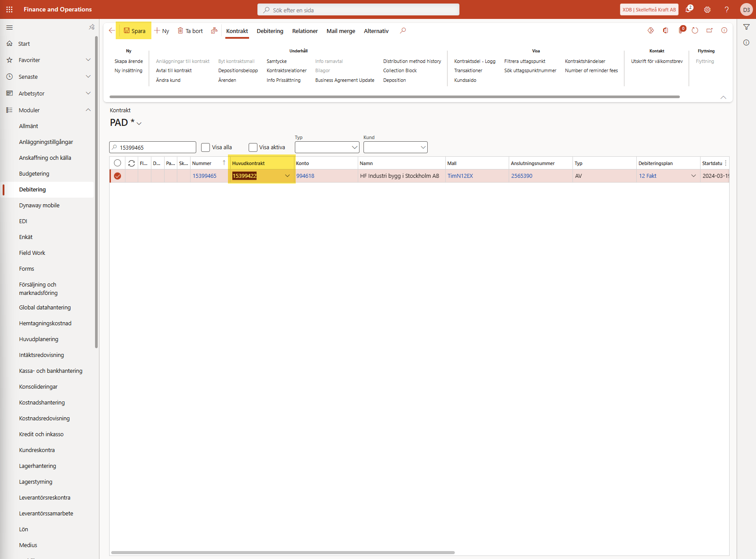Open the Typ filter dropdown
This screenshot has width=756, height=559.
(327, 147)
